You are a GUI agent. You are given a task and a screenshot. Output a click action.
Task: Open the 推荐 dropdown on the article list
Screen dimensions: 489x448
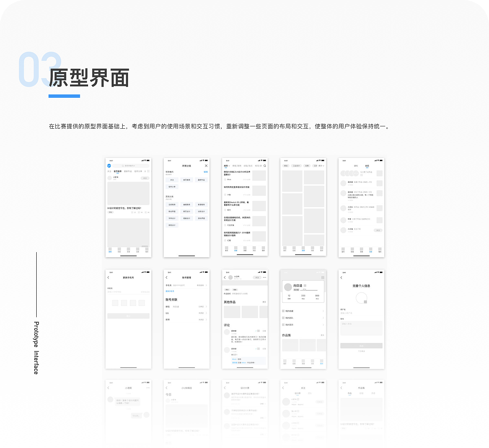[227, 166]
